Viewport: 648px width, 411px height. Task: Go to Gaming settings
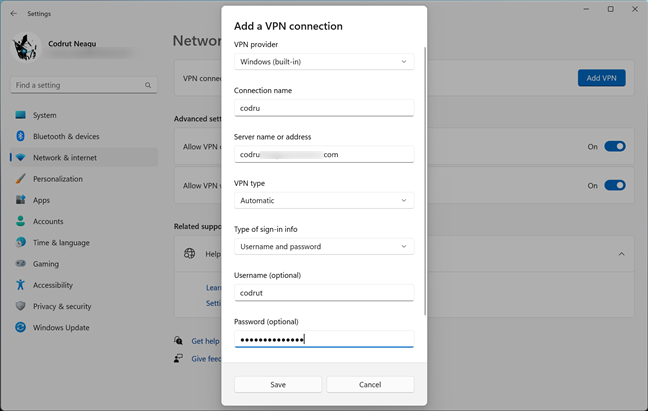click(x=84, y=264)
